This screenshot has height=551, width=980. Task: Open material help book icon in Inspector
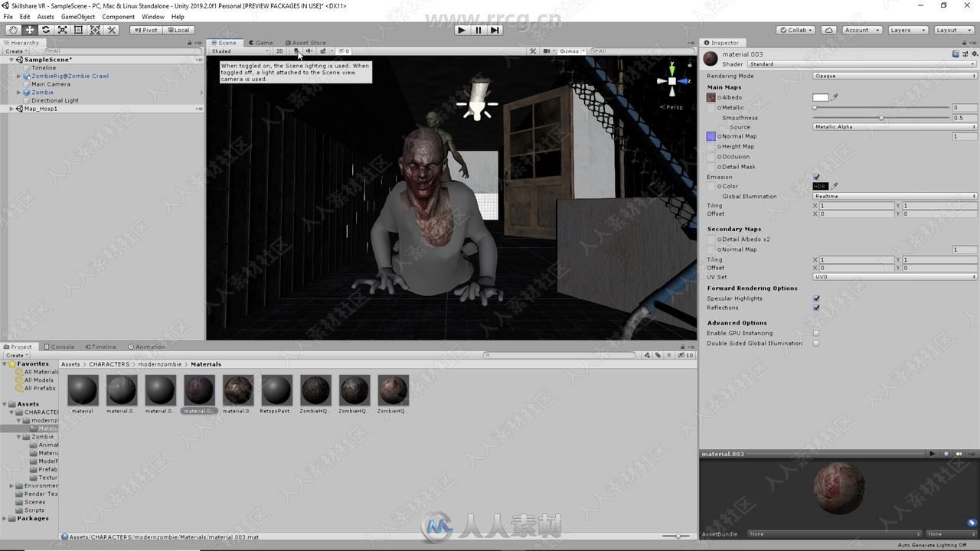click(955, 54)
